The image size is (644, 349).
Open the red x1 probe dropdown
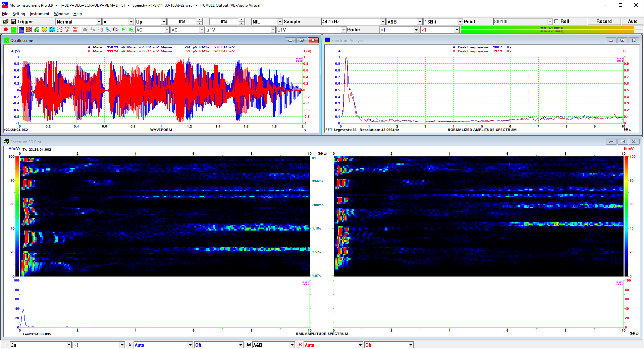pyautogui.click(x=439, y=30)
